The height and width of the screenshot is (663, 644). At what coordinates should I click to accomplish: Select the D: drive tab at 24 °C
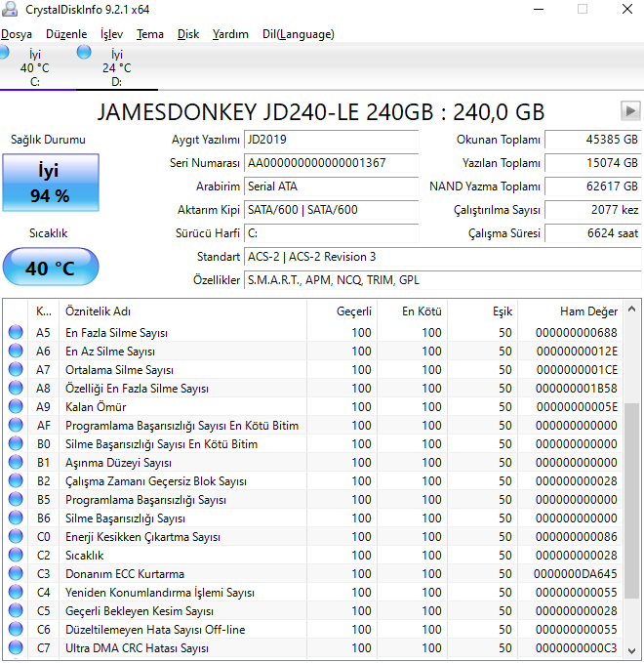pos(117,67)
